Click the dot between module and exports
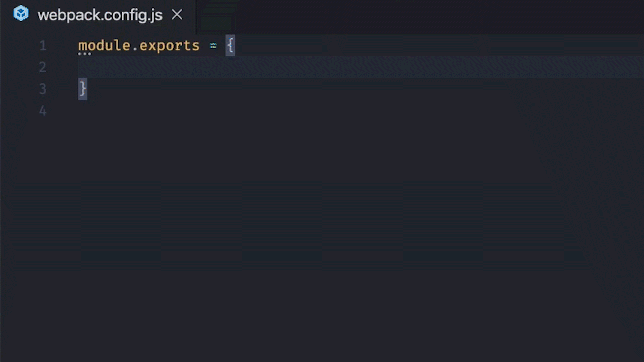The width and height of the screenshot is (644, 362). [x=135, y=47]
